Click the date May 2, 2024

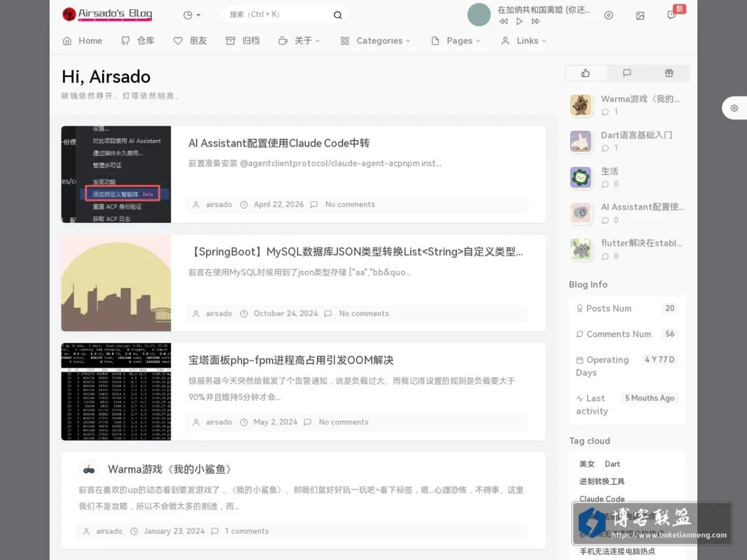click(276, 422)
